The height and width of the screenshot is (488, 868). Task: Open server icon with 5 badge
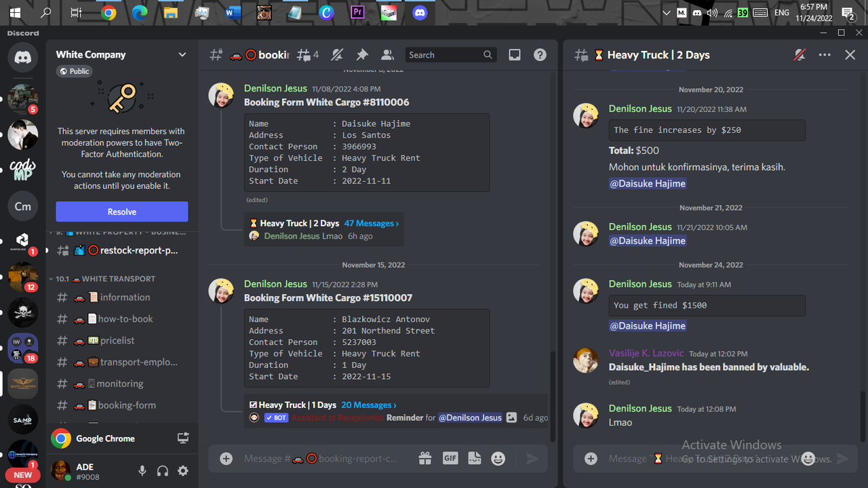click(x=23, y=99)
